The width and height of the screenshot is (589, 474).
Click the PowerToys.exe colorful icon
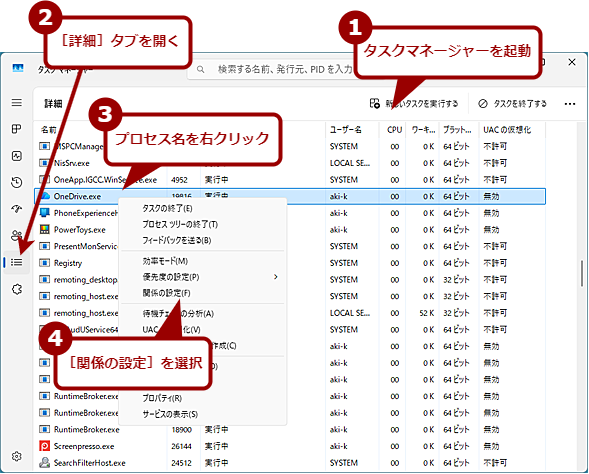(x=45, y=229)
